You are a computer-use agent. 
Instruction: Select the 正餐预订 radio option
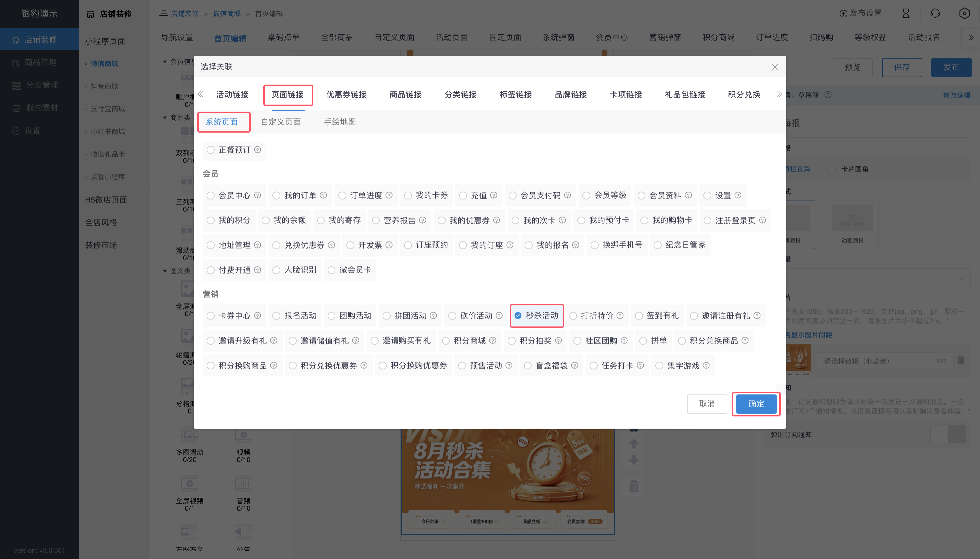211,150
